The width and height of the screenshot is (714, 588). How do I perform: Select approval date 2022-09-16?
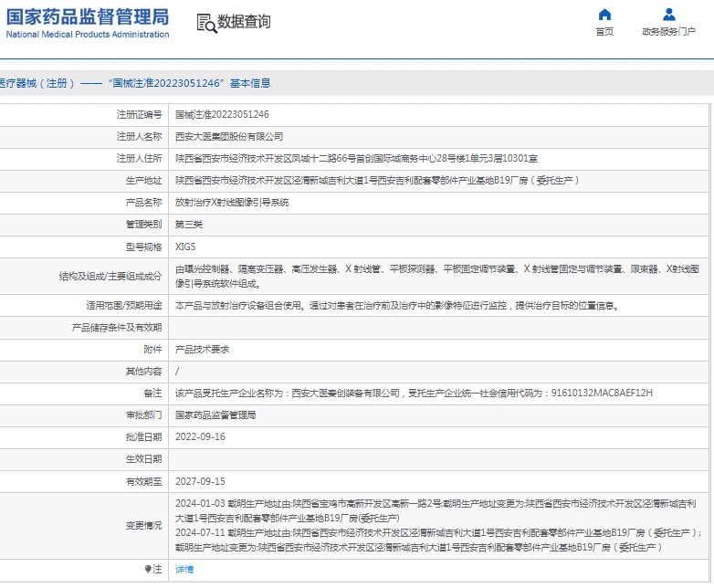click(200, 436)
